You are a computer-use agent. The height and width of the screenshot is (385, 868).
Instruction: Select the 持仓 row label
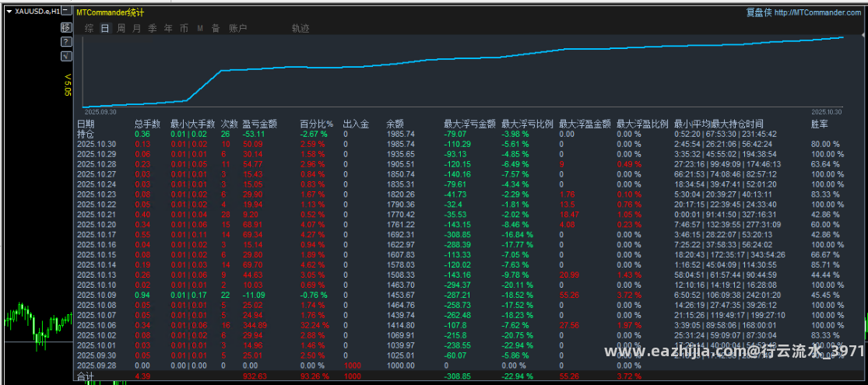[x=86, y=134]
